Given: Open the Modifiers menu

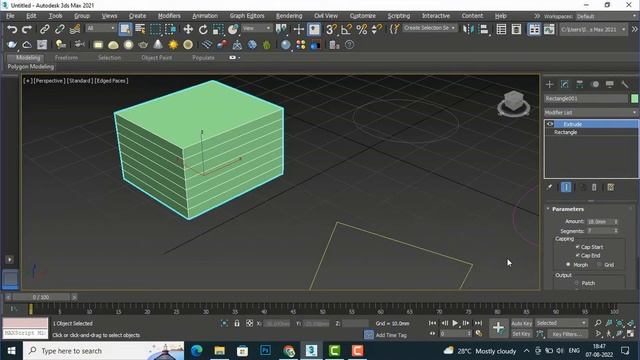Looking at the screenshot, I should tap(169, 16).
